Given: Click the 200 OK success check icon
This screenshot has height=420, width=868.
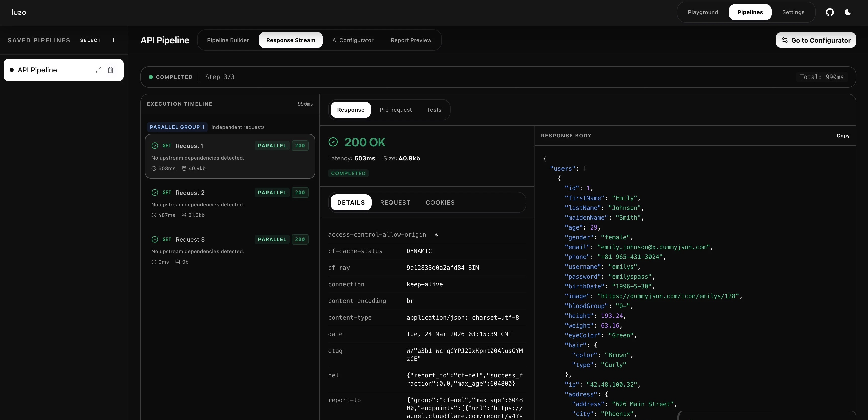Looking at the screenshot, I should (x=333, y=142).
